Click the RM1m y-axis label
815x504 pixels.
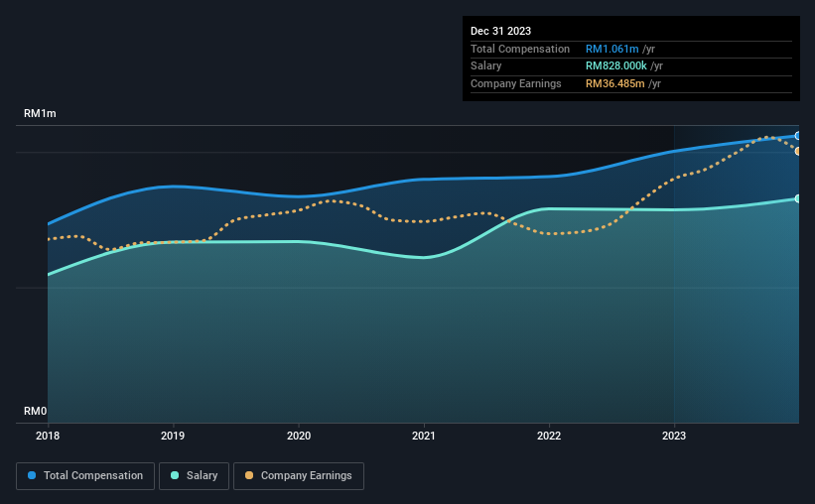coord(40,113)
